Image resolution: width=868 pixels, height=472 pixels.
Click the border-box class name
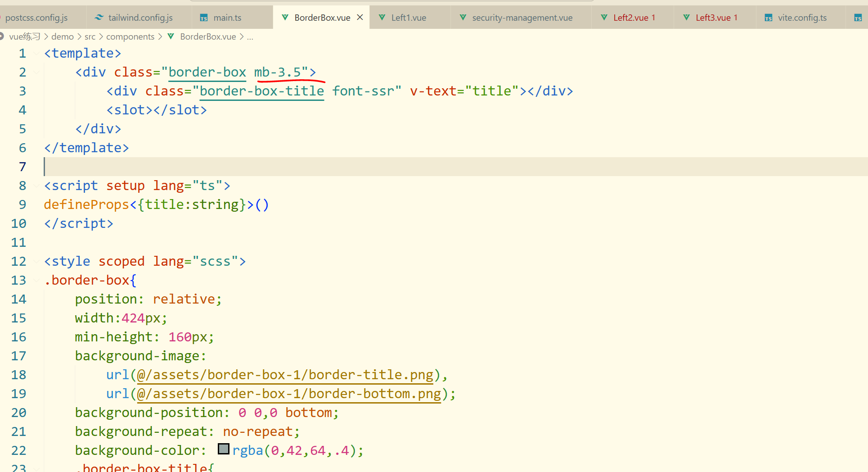207,72
